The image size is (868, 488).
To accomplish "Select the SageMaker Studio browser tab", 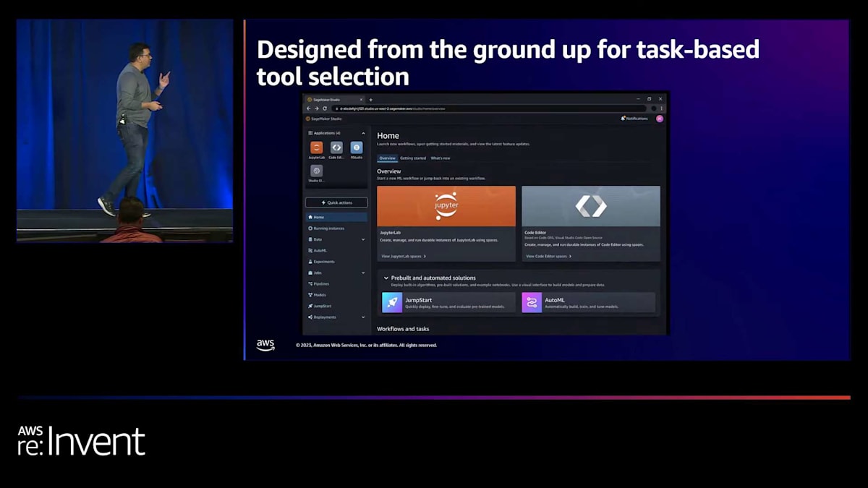I will (x=334, y=100).
